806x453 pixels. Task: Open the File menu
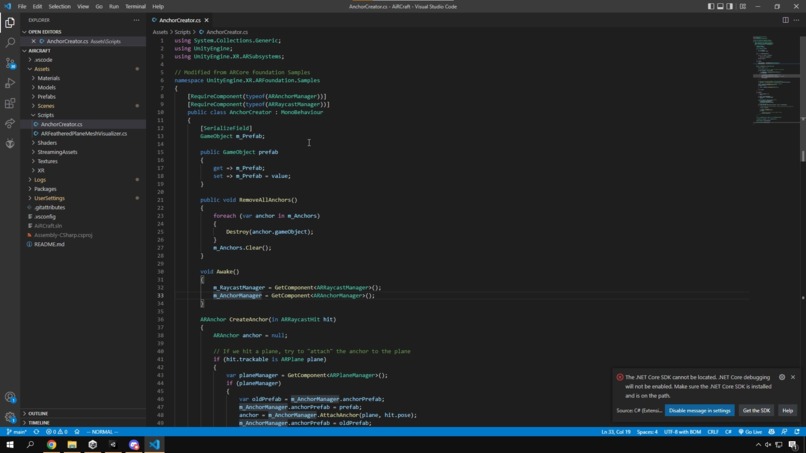click(22, 7)
